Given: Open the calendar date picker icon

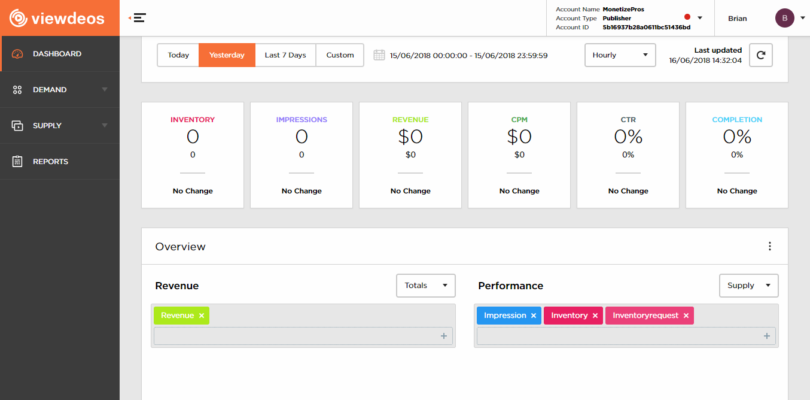Looking at the screenshot, I should 379,55.
